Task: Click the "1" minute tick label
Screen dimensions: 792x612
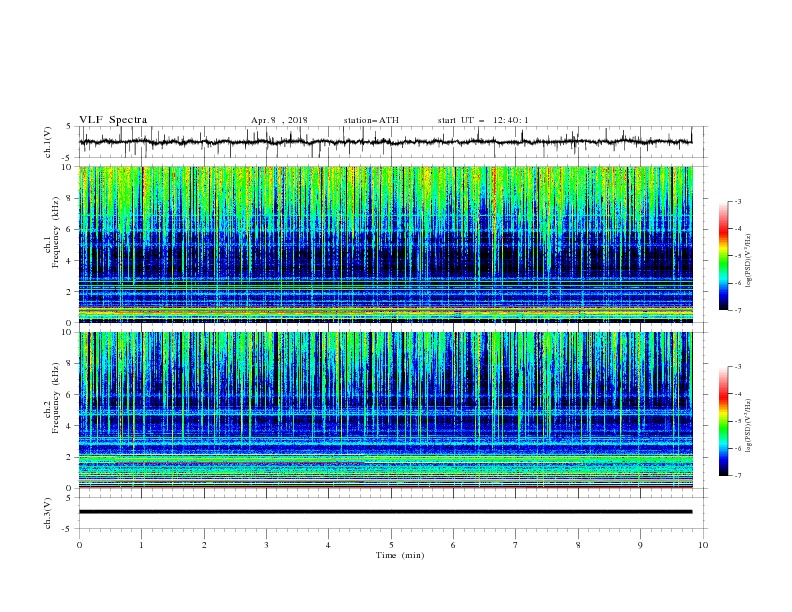Action: (x=141, y=545)
